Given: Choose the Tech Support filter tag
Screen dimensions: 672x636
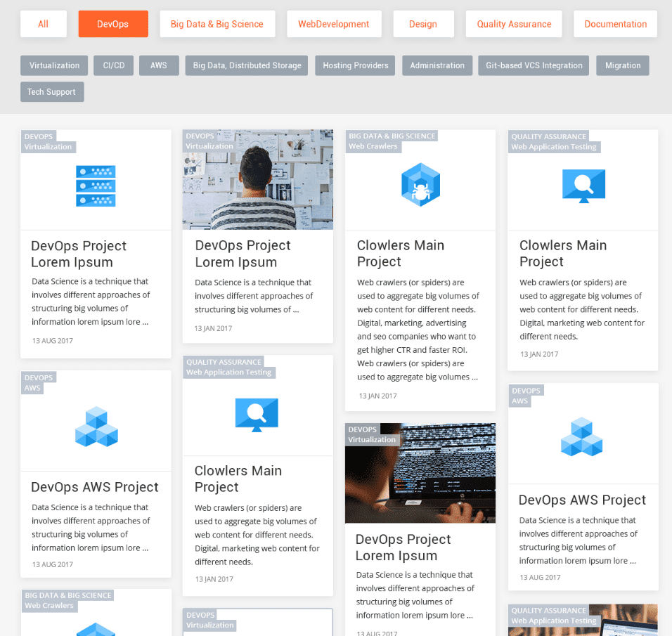Looking at the screenshot, I should [x=52, y=92].
